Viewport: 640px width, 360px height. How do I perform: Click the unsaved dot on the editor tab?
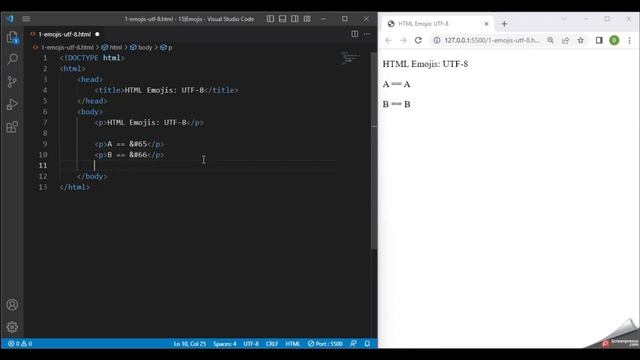97,34
